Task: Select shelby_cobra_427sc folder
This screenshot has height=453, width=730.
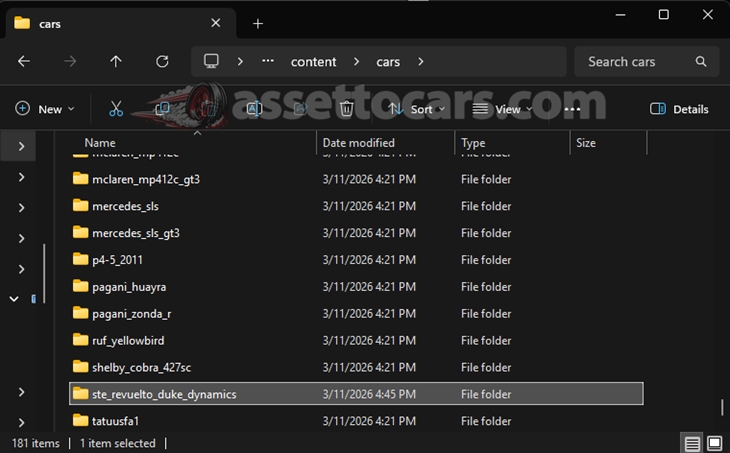Action: pyautogui.click(x=356, y=367)
